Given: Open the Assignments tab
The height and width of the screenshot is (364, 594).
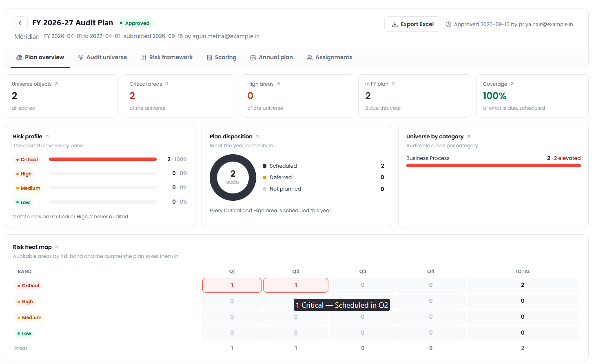Looking at the screenshot, I should [x=330, y=58].
